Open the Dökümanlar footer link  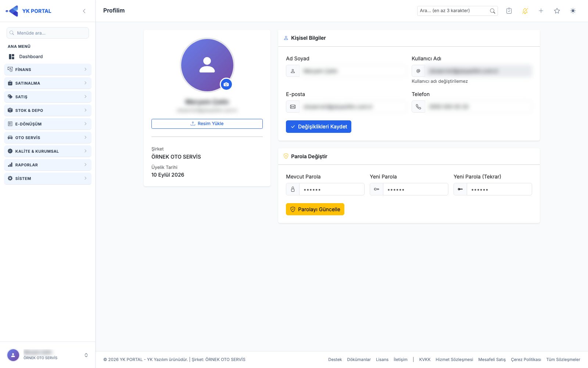[x=359, y=360]
